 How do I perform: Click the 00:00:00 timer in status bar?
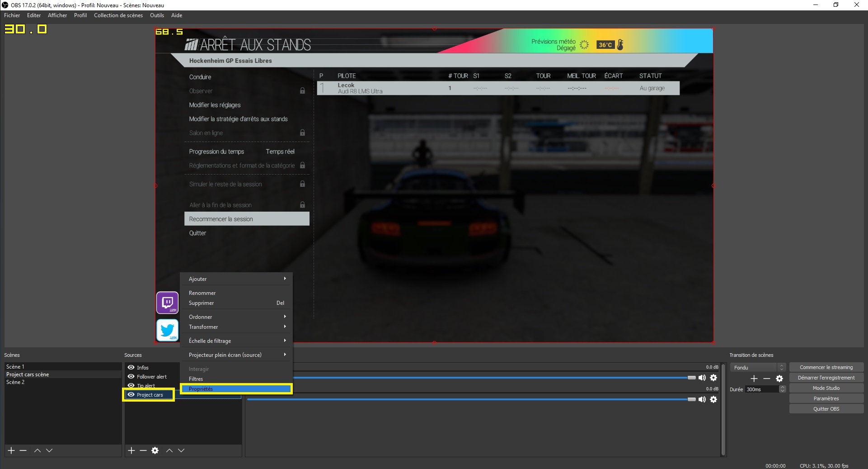[x=775, y=466]
